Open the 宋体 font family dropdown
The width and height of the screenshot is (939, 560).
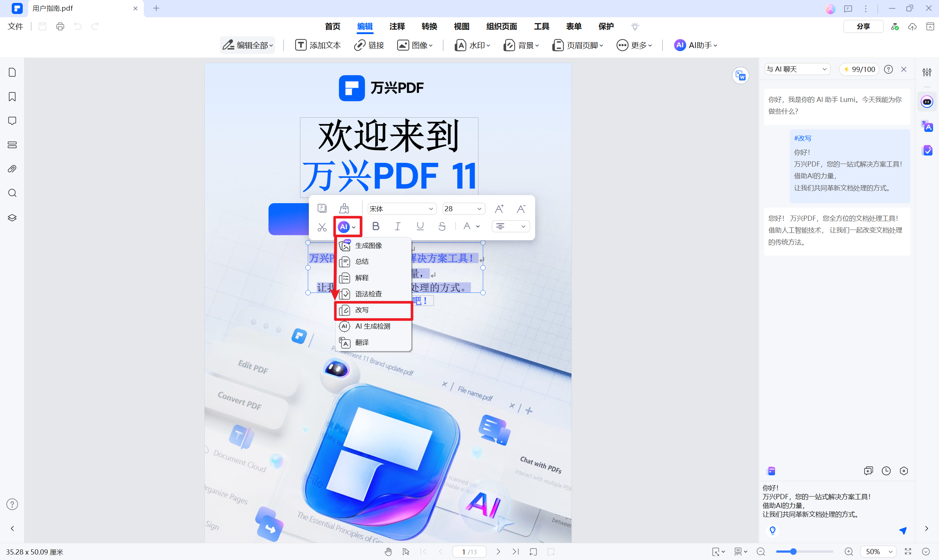click(x=402, y=209)
